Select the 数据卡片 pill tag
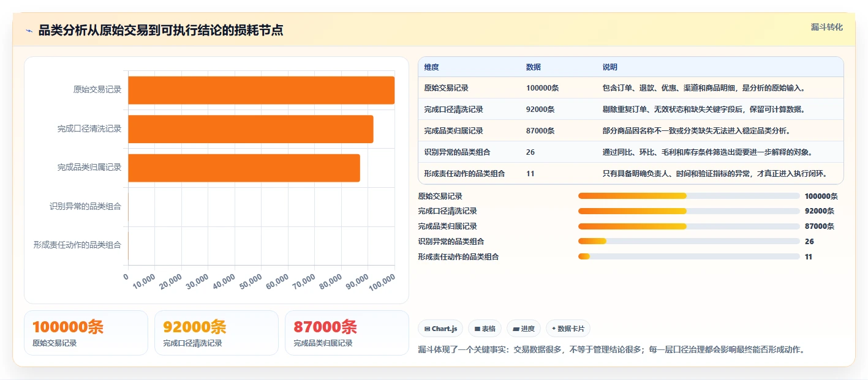868x380 pixels. pos(568,329)
